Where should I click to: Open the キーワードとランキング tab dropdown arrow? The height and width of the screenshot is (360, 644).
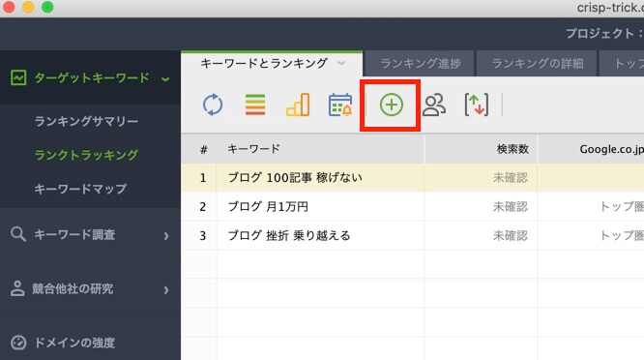coord(341,63)
